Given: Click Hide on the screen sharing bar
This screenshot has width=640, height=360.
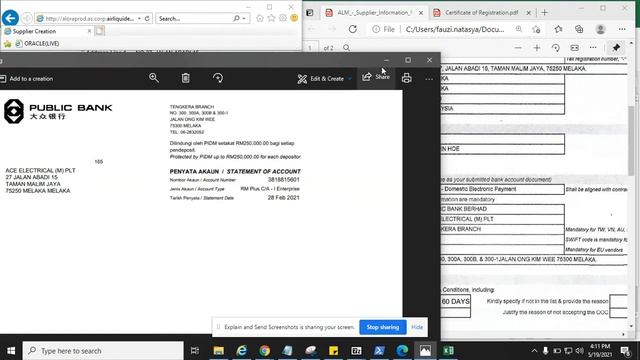Looking at the screenshot, I should 417,327.
